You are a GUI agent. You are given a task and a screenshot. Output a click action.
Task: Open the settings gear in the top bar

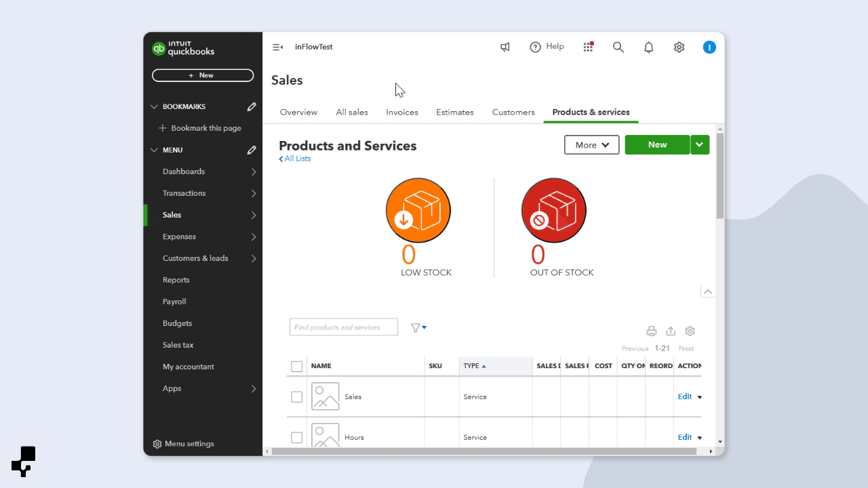coord(679,47)
